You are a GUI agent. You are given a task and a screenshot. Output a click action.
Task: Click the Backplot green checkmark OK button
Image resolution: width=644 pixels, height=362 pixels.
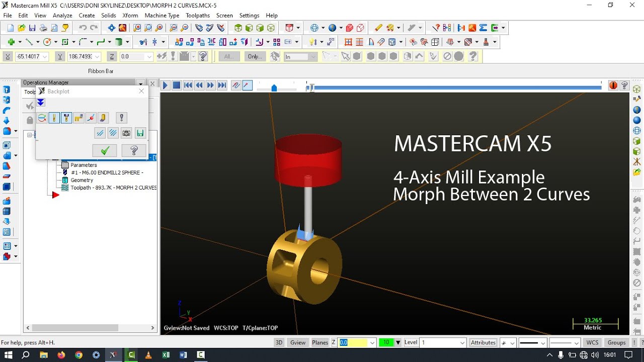(105, 150)
